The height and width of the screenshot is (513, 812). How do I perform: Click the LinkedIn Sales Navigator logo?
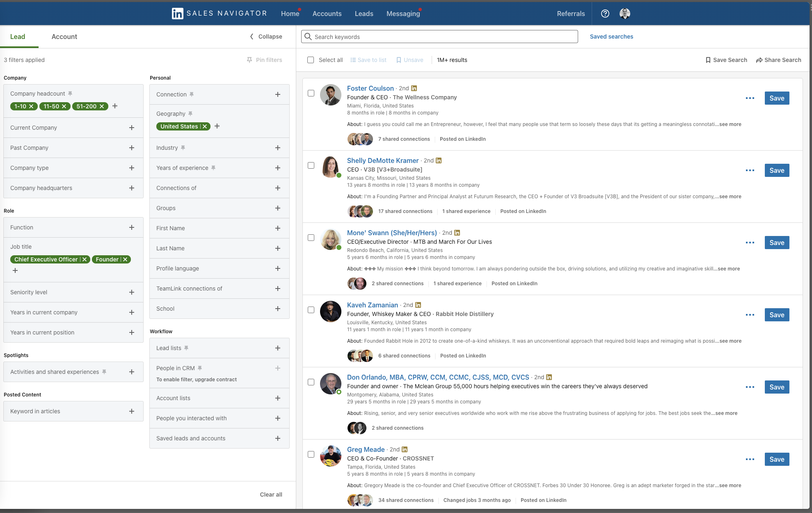tap(219, 14)
